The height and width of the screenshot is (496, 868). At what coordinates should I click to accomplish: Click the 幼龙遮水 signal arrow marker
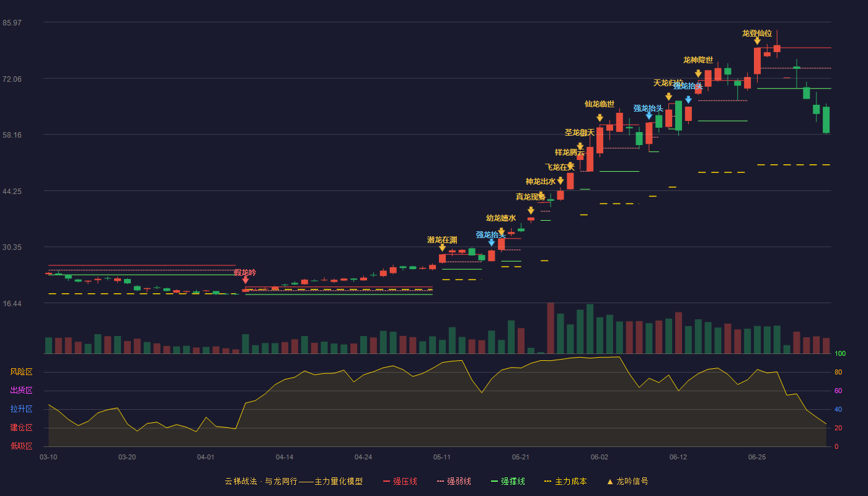coord(501,232)
